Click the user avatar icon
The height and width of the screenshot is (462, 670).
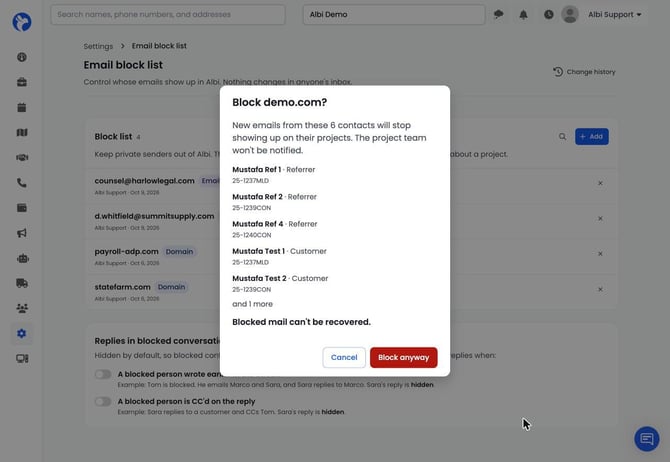coord(570,15)
